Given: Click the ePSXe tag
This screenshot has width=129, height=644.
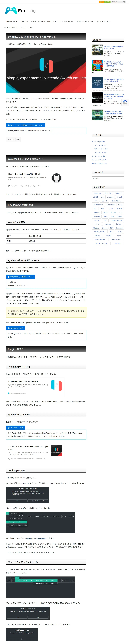Looking at the screenshot, I should pos(120,205).
